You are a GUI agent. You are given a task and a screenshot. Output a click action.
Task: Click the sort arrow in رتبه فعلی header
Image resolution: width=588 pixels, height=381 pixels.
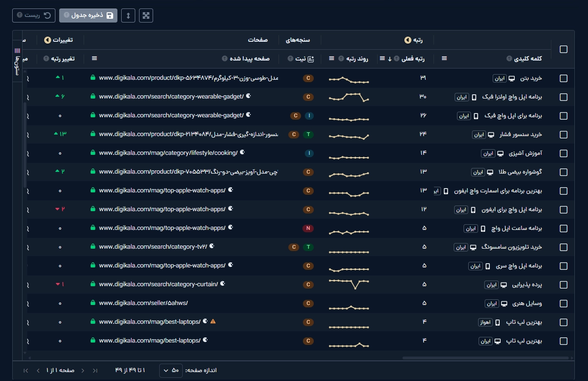pyautogui.click(x=390, y=59)
